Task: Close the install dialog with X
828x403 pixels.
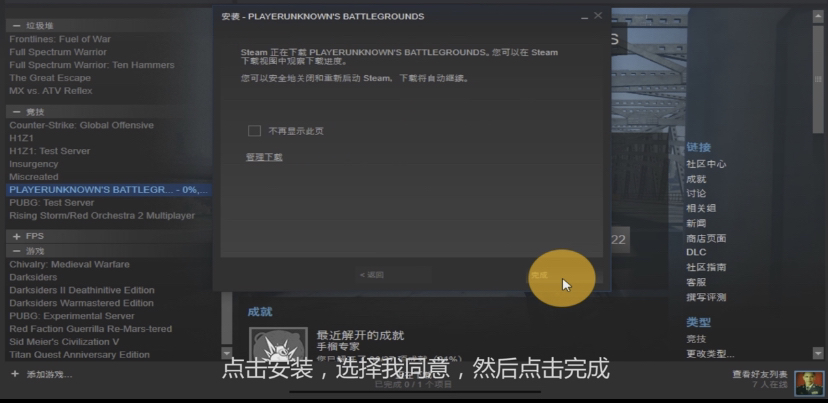Action: pos(598,16)
